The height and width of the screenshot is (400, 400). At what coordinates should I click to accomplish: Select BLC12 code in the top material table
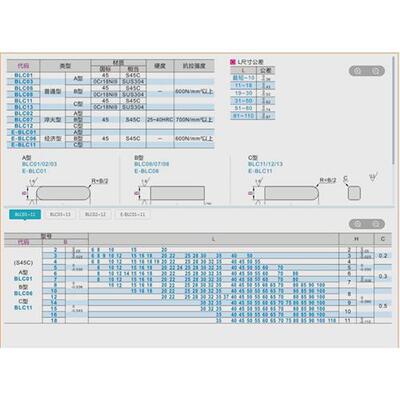24,126
